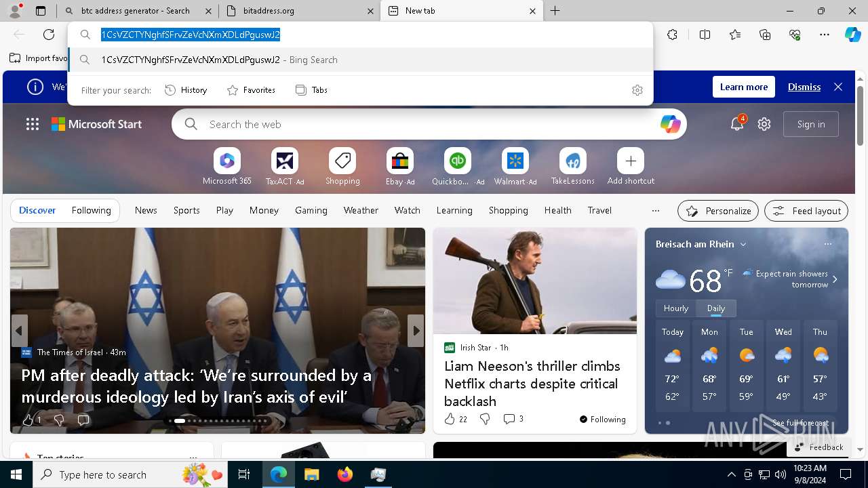
Task: Open the Personalize feed button
Action: [718, 211]
